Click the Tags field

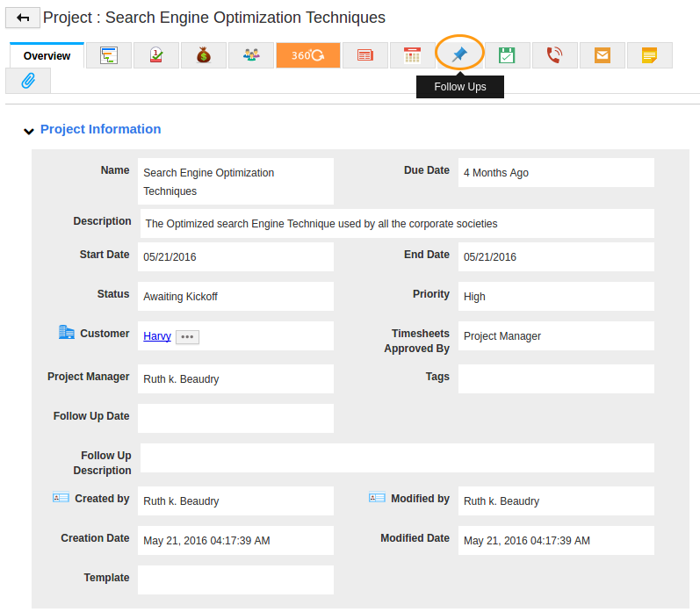(x=555, y=378)
